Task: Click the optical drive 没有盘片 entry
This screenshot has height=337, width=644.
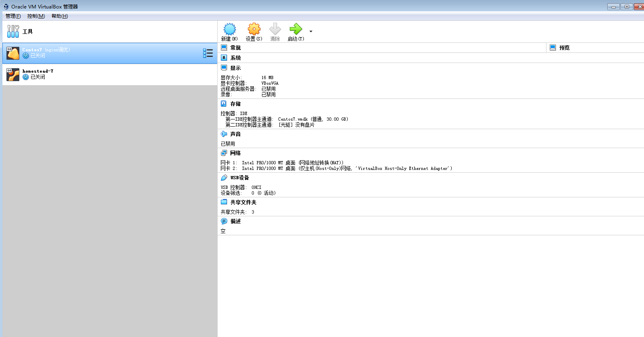Action: (297, 125)
